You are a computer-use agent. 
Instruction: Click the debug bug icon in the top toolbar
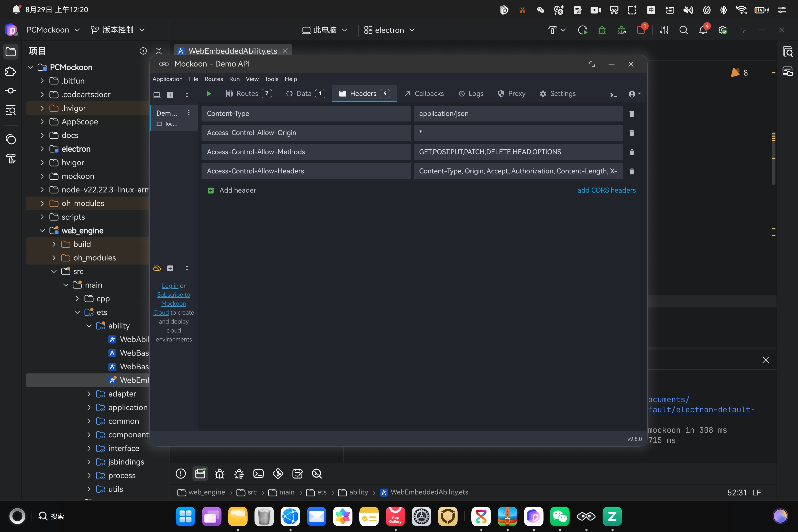(x=602, y=30)
